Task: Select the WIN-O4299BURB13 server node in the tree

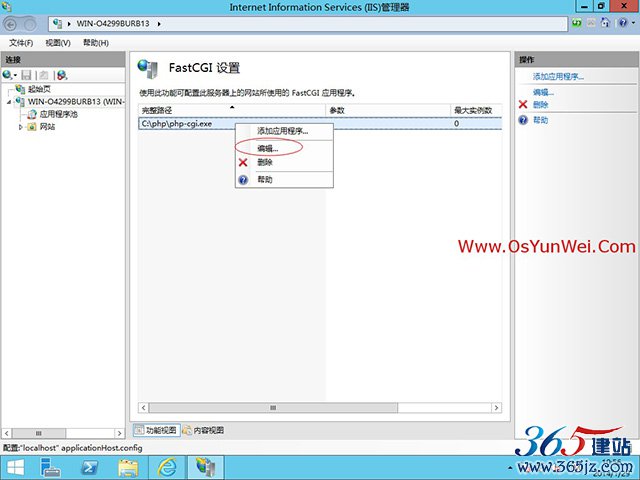Action: point(76,102)
